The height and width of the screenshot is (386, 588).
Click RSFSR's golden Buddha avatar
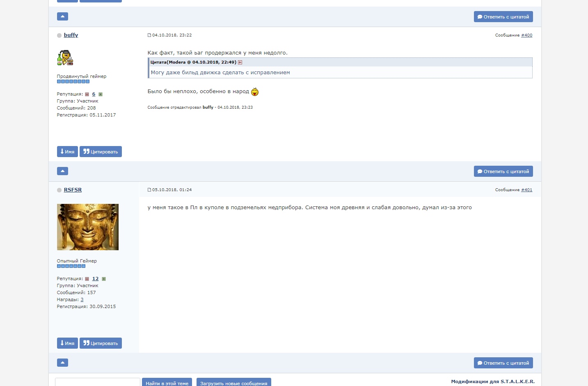88,227
